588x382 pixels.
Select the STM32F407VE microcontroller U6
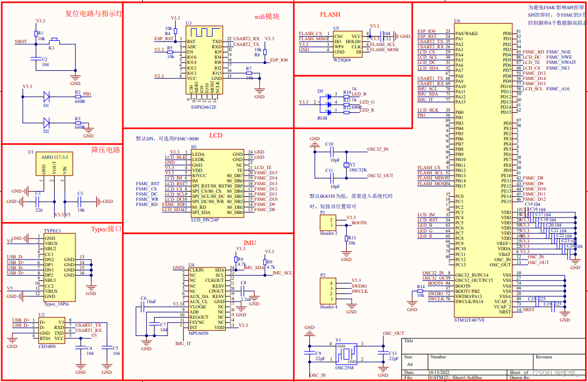(x=483, y=171)
